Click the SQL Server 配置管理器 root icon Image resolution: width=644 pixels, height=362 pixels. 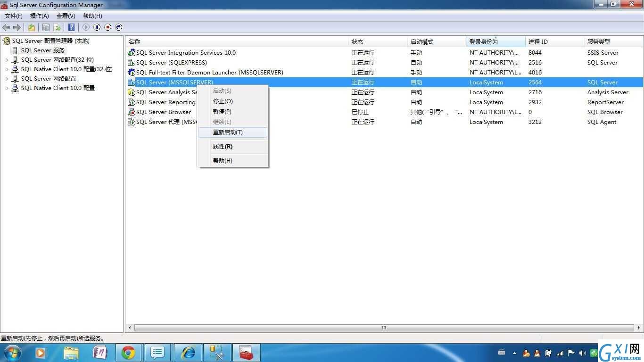[6, 41]
